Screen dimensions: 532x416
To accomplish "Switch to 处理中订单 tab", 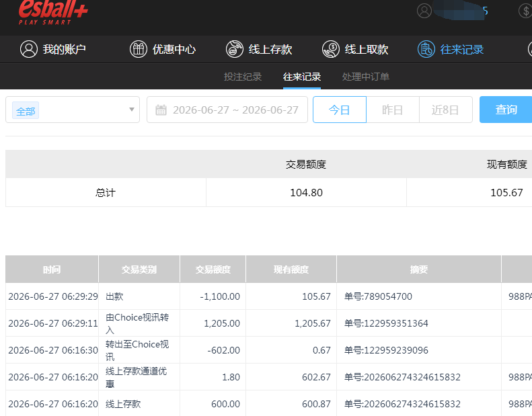I will [365, 77].
